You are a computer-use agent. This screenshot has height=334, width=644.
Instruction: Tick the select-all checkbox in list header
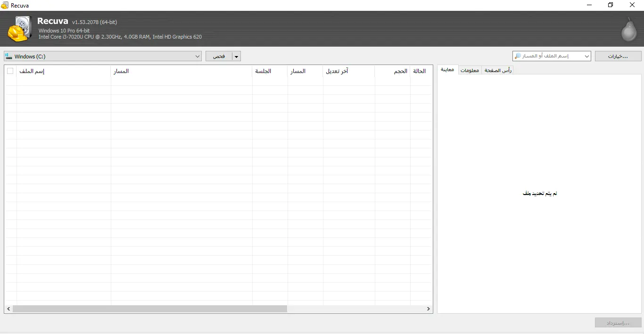10,71
